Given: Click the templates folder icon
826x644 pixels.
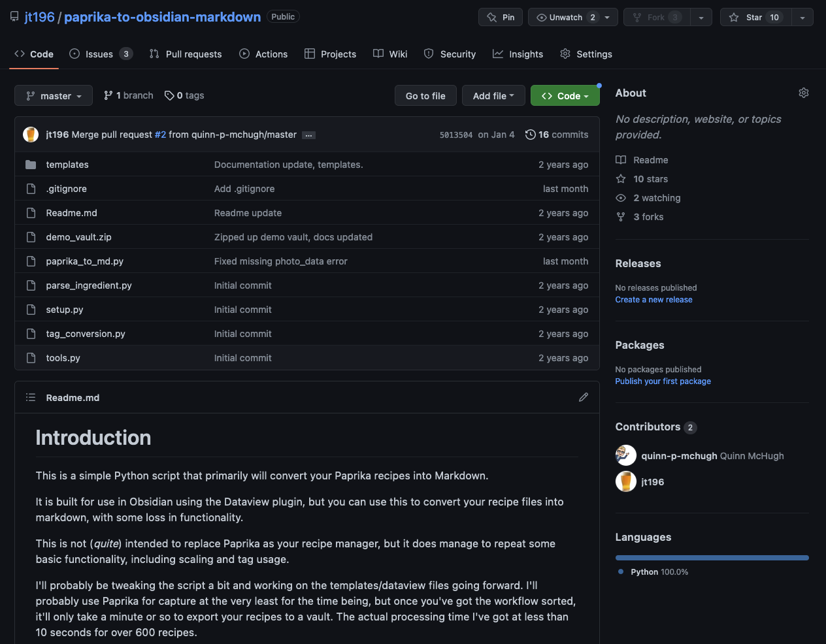Looking at the screenshot, I should (31, 165).
